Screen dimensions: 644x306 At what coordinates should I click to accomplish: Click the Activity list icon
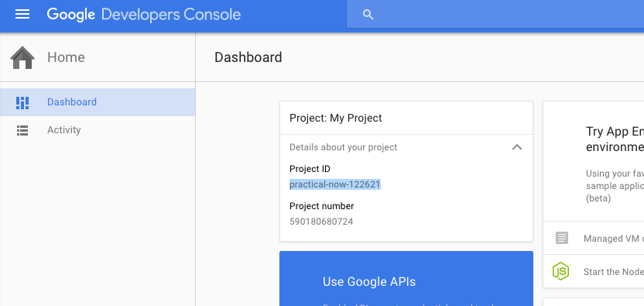pos(22,130)
